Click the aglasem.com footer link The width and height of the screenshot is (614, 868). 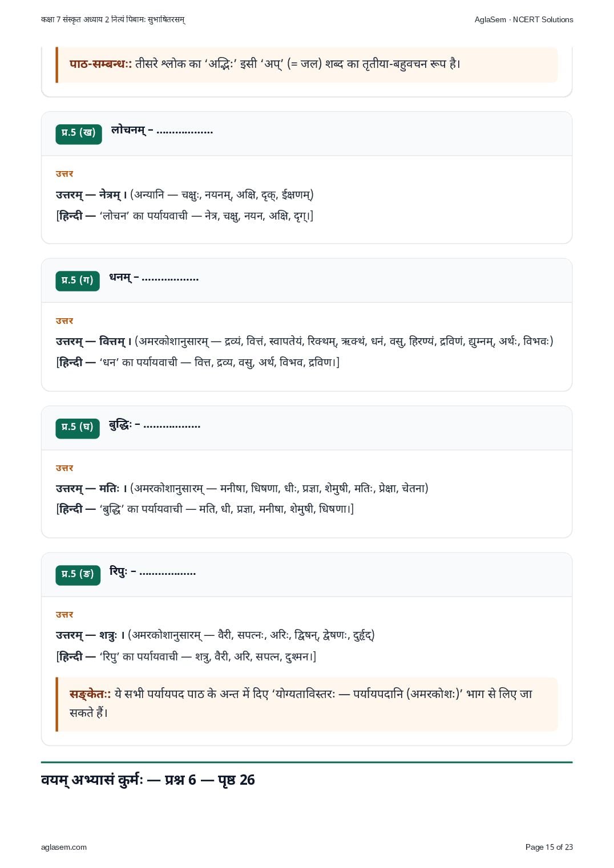64,847
